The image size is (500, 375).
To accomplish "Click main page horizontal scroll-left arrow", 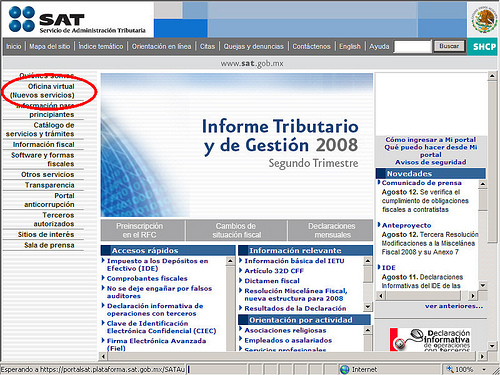I will tap(103, 356).
